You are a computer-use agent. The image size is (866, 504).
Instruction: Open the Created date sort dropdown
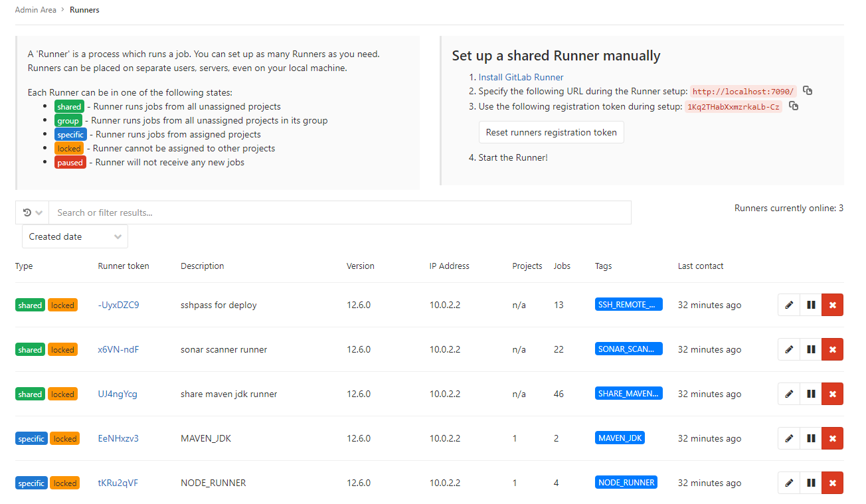74,236
